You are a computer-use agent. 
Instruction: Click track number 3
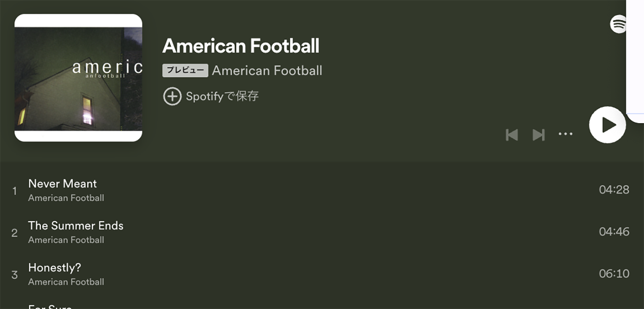(14, 275)
